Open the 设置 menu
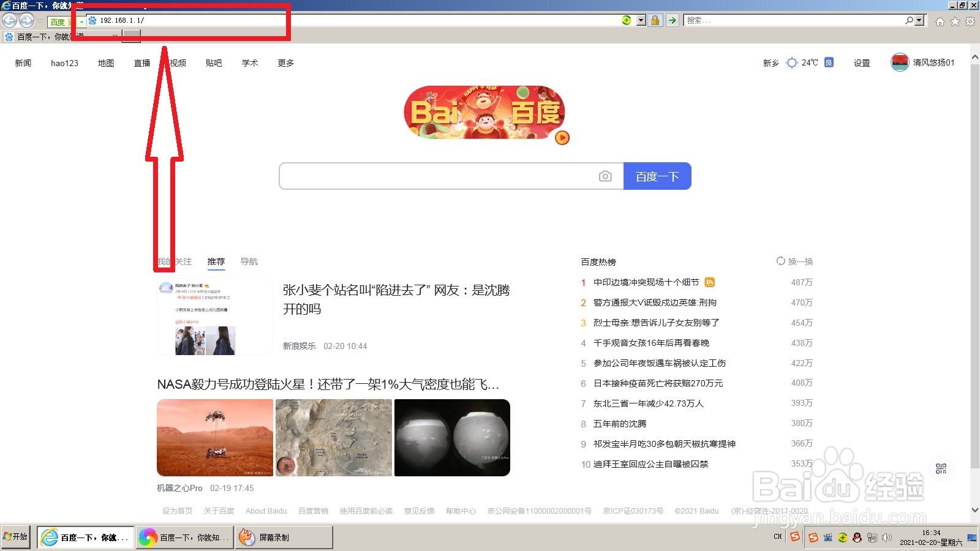This screenshot has width=980, height=551. tap(862, 63)
